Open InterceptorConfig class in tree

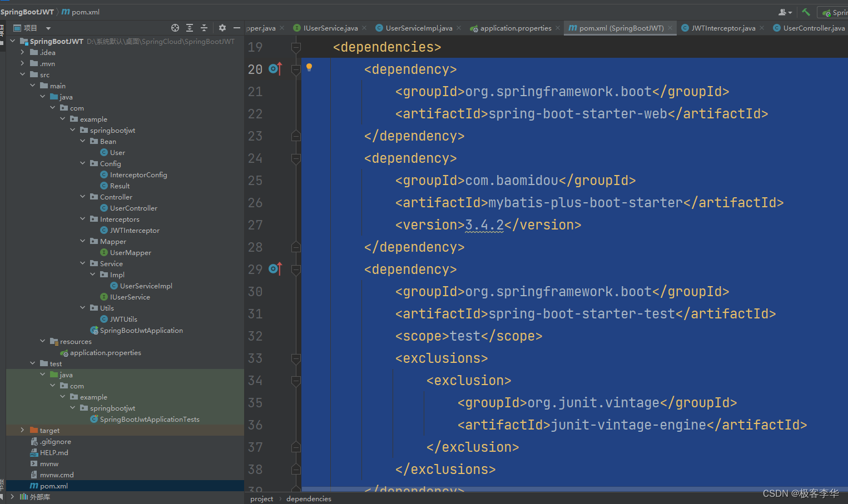tap(138, 174)
